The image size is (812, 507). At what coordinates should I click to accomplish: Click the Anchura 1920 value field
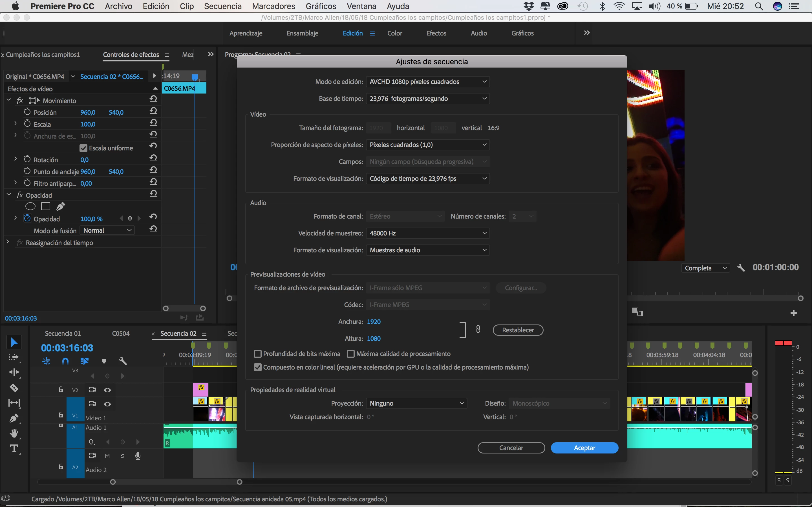click(x=374, y=322)
